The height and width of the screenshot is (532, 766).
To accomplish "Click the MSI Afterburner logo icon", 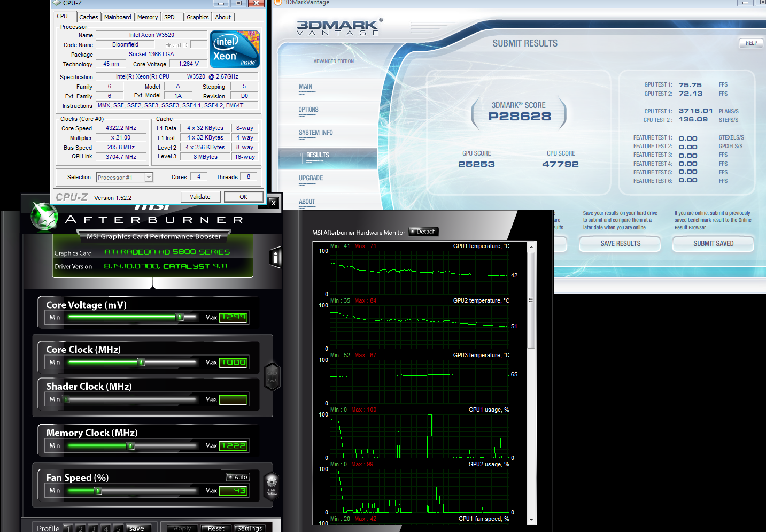I will coord(44,217).
